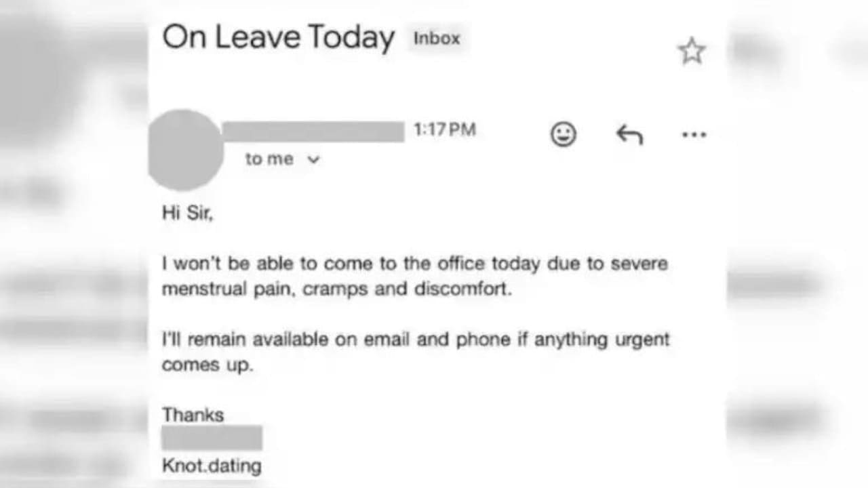The image size is (868, 488).
Task: Open the sender's round profile avatar
Action: [184, 150]
